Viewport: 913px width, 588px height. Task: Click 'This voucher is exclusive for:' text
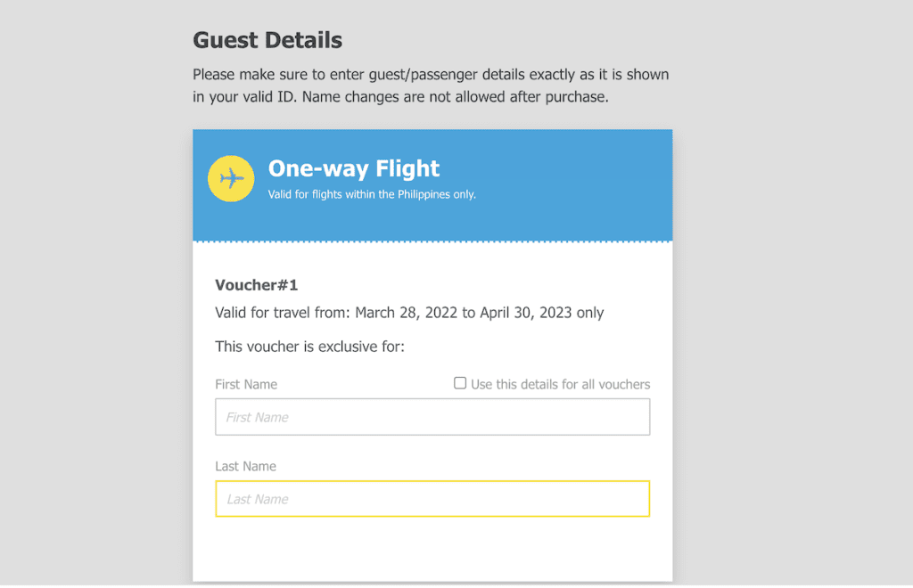309,347
